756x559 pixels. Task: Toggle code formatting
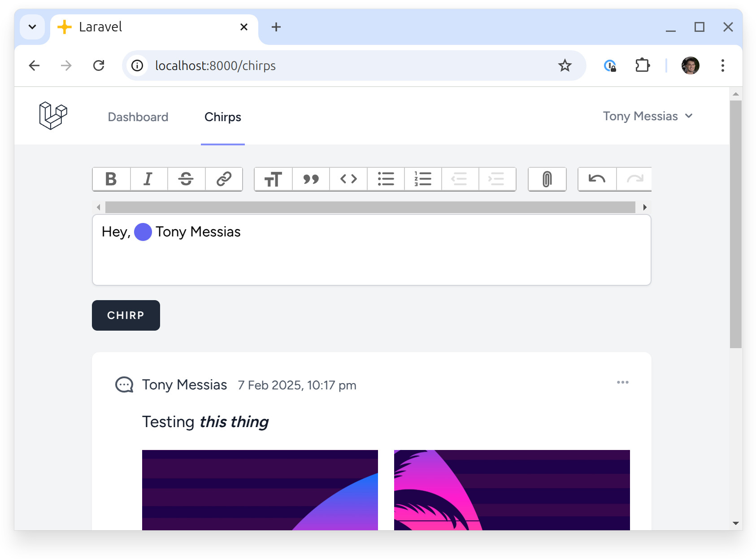click(348, 179)
